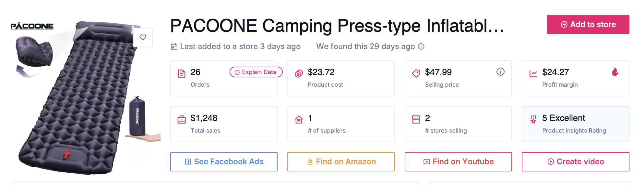644x185 pixels.
Task: Click Find on Youtube button
Action: (x=458, y=162)
